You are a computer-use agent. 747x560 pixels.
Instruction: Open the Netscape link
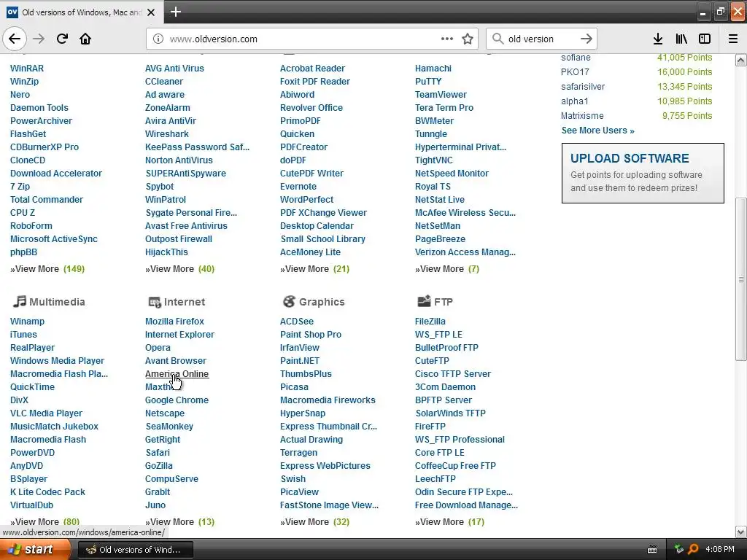point(164,413)
